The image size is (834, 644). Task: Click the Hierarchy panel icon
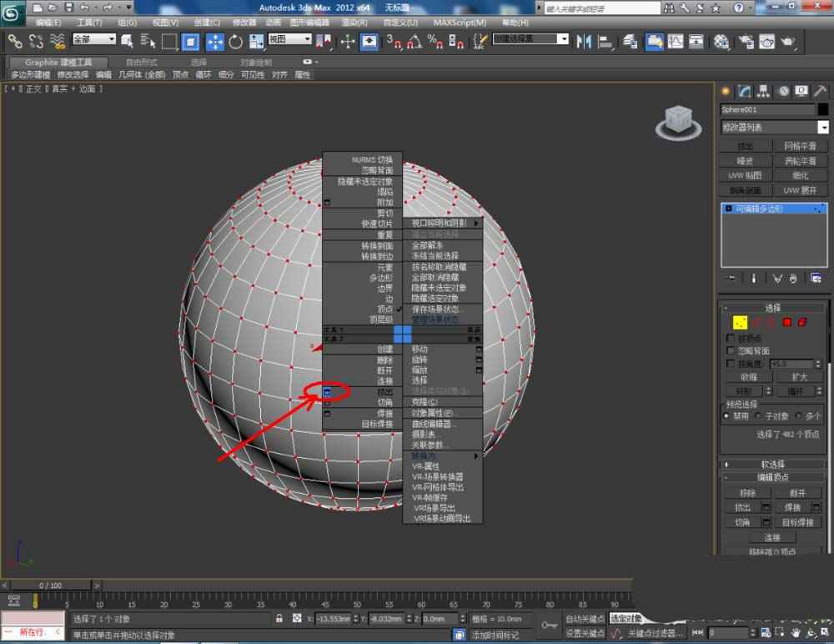tap(764, 91)
